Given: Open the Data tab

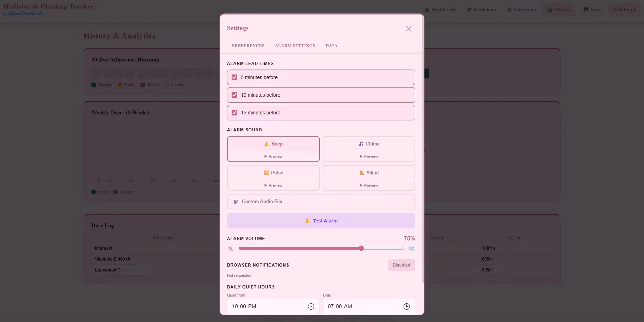Looking at the screenshot, I should pyautogui.click(x=331, y=46).
